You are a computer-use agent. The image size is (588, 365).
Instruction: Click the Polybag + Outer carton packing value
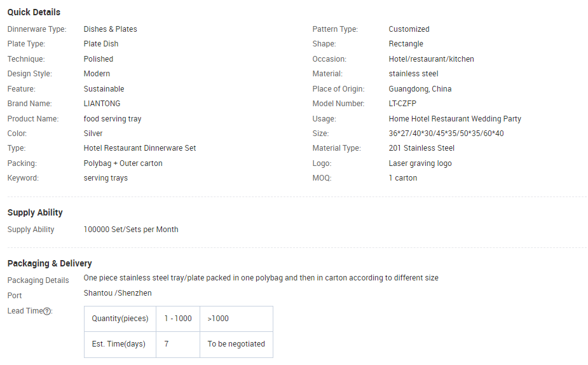[x=123, y=163]
